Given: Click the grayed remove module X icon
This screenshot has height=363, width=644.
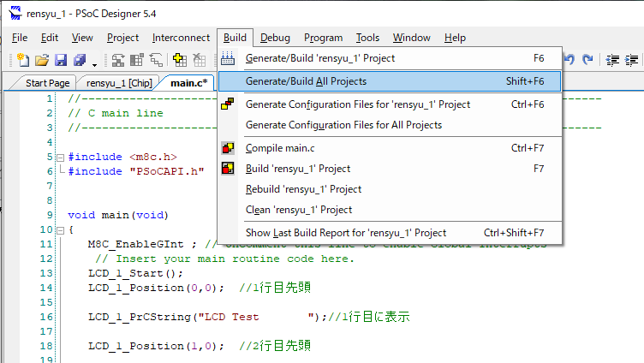Looking at the screenshot, I should (x=200, y=61).
